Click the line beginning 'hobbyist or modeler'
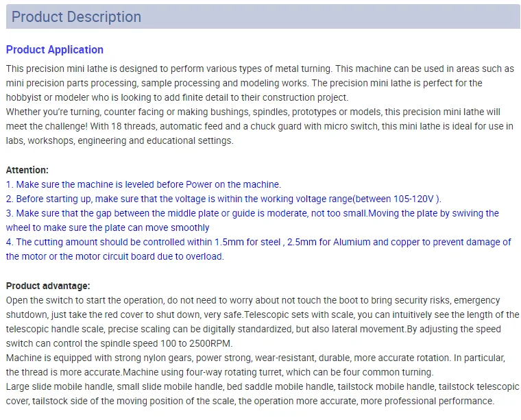Viewport: 521px width, 420px height. pos(177,97)
